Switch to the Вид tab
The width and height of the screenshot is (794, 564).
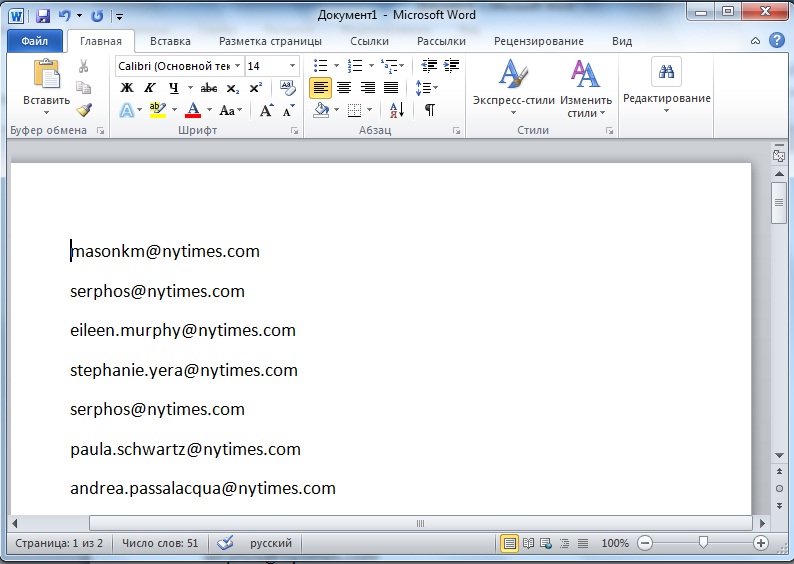[621, 41]
